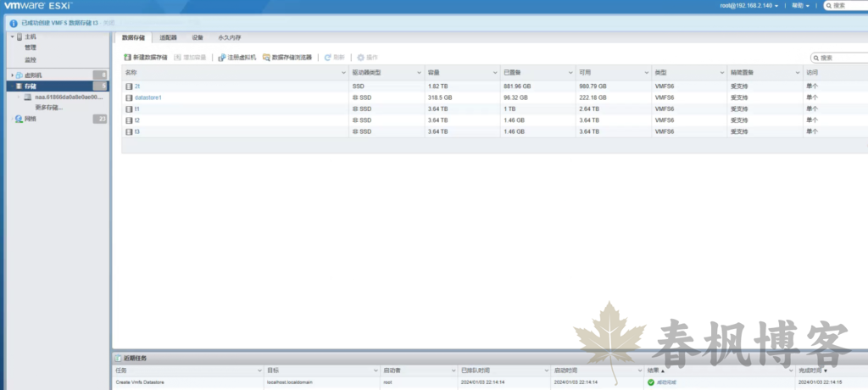
Task: Select Manage (管理) under Host
Action: (x=31, y=47)
